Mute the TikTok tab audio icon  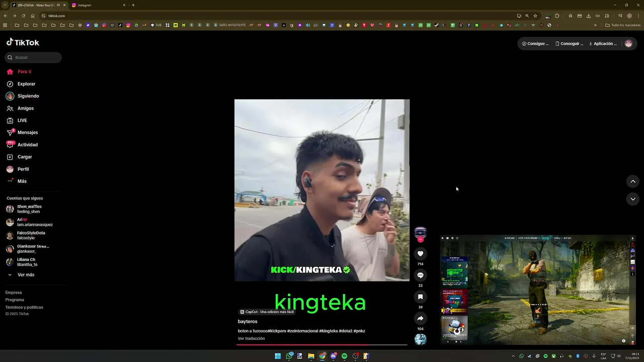(58, 5)
